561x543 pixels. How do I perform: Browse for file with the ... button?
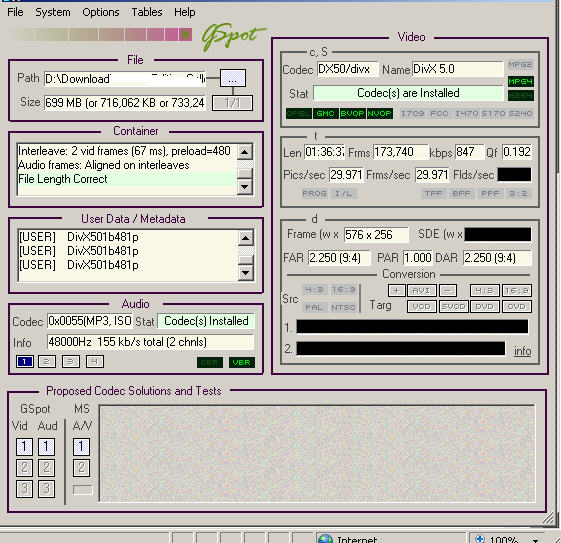pos(233,78)
